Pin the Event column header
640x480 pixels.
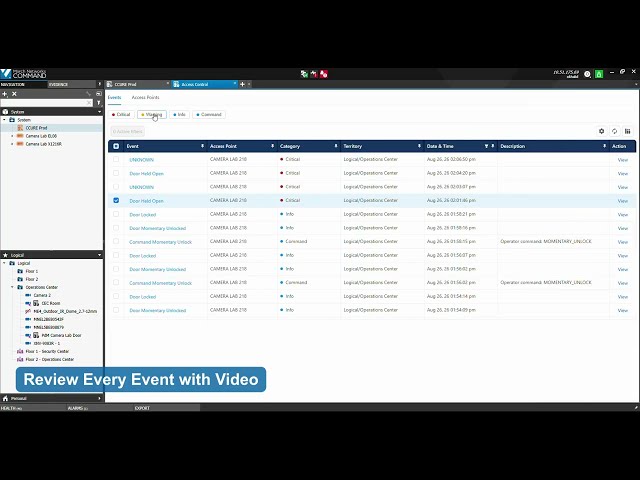(x=202, y=146)
